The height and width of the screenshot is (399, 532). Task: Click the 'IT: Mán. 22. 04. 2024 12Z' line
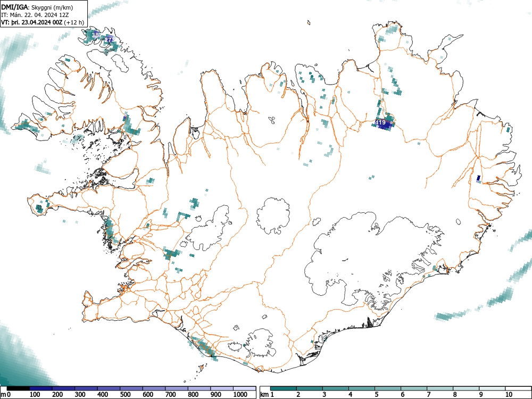tap(35, 15)
